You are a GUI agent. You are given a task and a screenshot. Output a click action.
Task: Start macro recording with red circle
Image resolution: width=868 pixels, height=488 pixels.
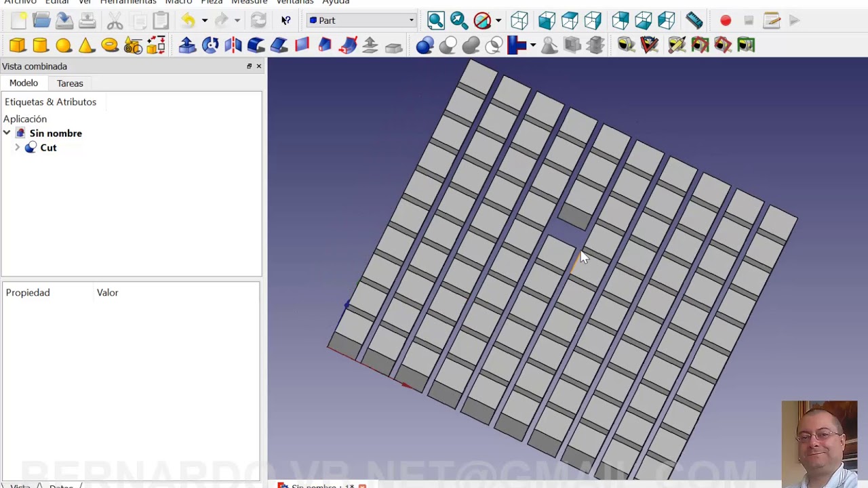point(726,21)
